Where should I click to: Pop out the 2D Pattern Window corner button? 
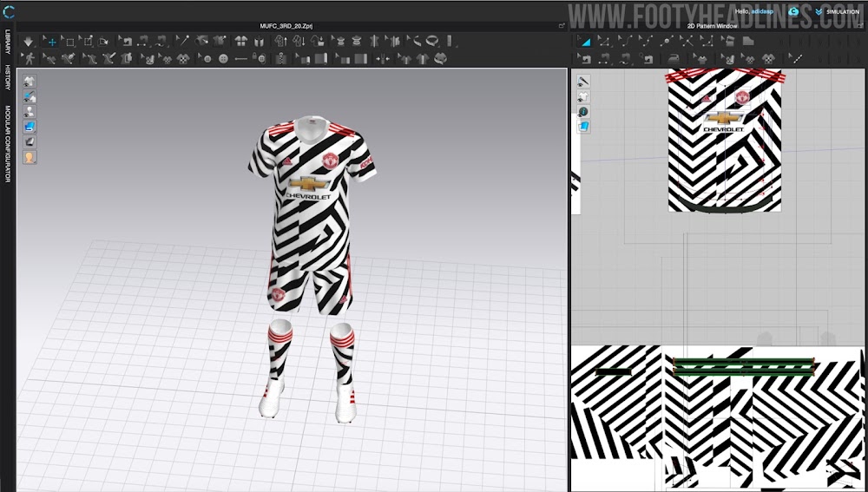pyautogui.click(x=859, y=26)
